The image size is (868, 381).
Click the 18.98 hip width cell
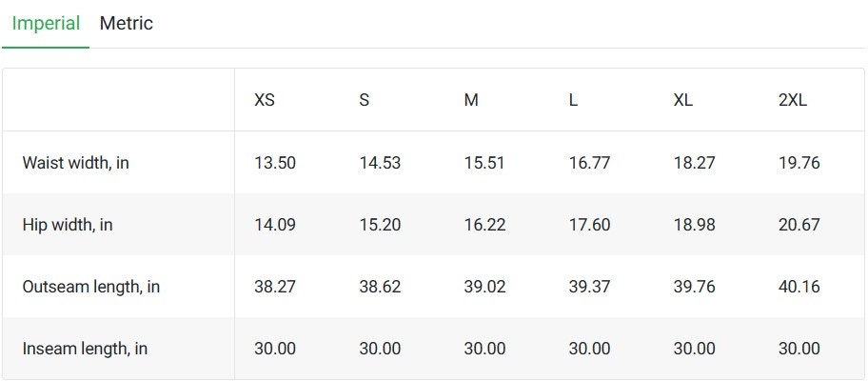click(x=694, y=225)
